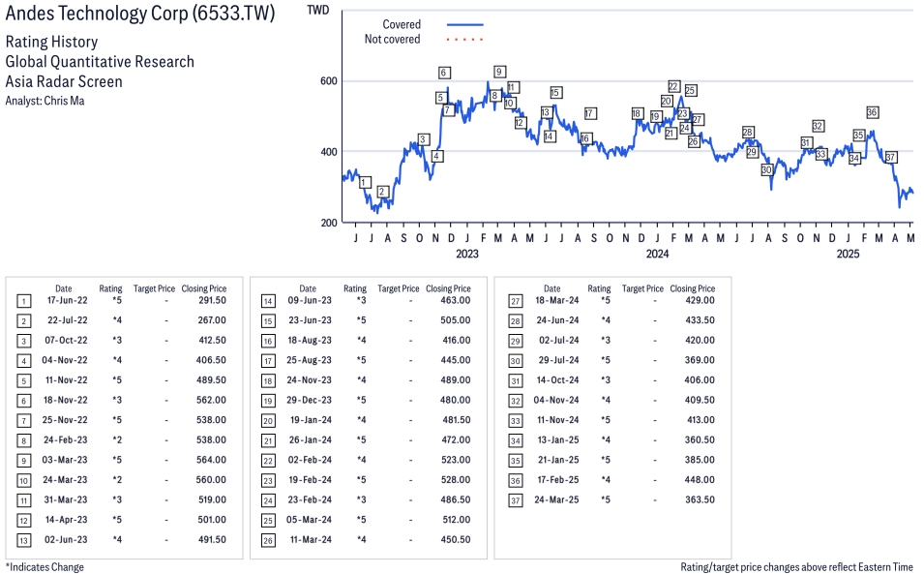Select the "Rating History" heading
Image resolution: width=924 pixels, height=574 pixels.
(52, 42)
